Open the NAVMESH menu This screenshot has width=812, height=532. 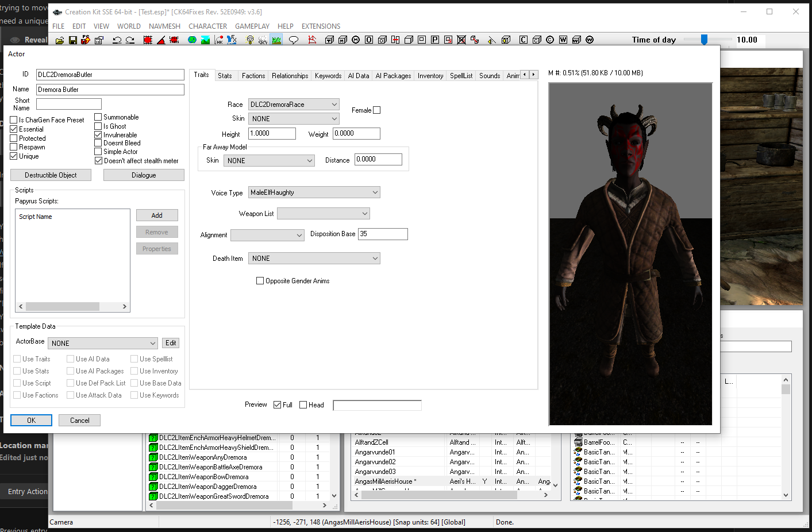[164, 26]
